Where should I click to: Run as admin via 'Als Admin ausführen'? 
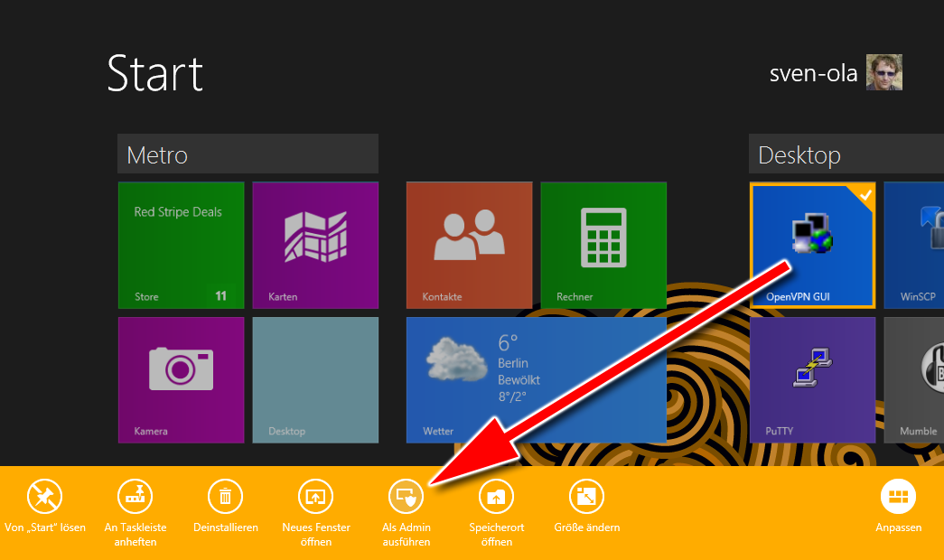pyautogui.click(x=406, y=496)
